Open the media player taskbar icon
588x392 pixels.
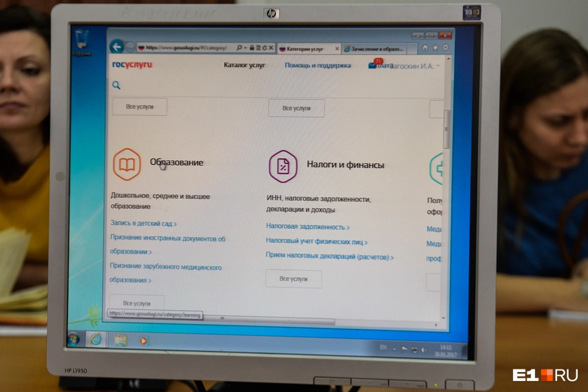pos(143,341)
